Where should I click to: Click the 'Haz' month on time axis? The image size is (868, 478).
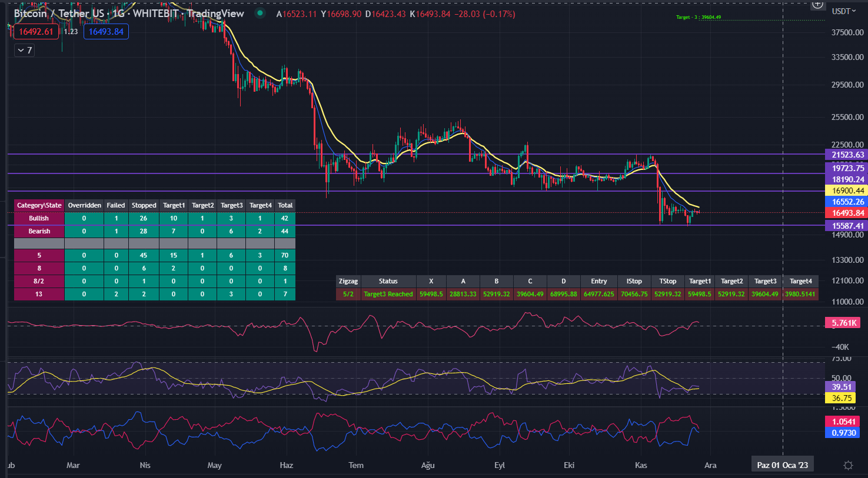tap(286, 465)
